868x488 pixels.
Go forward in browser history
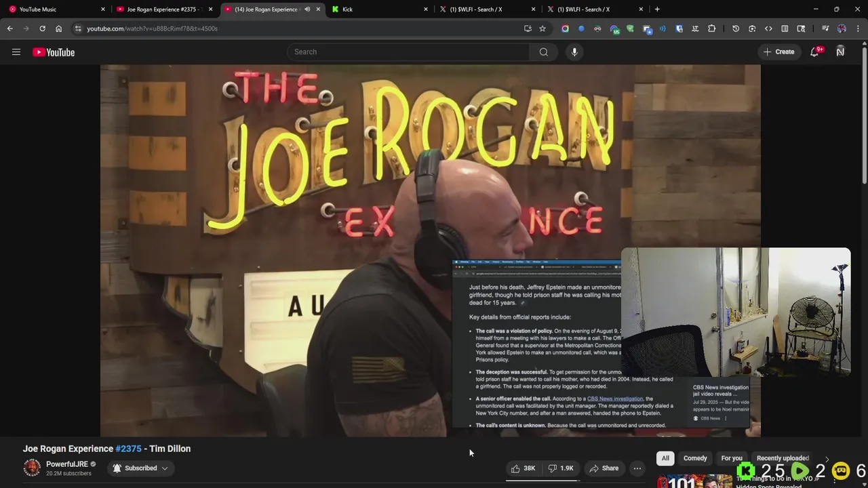(26, 28)
